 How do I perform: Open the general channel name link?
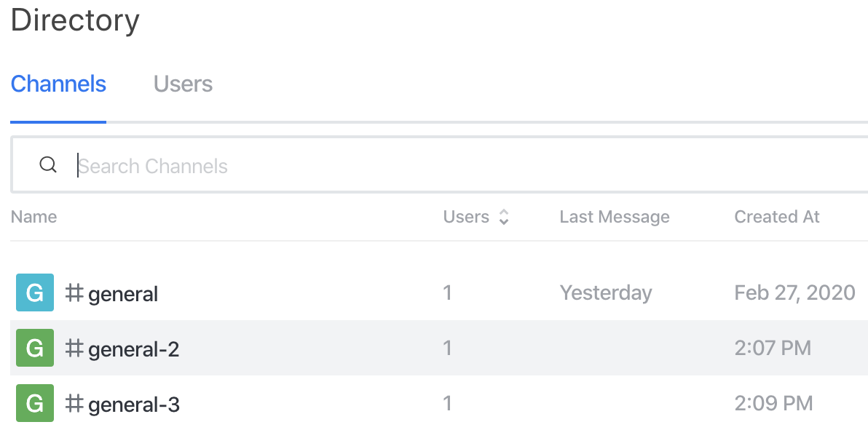pyautogui.click(x=123, y=294)
